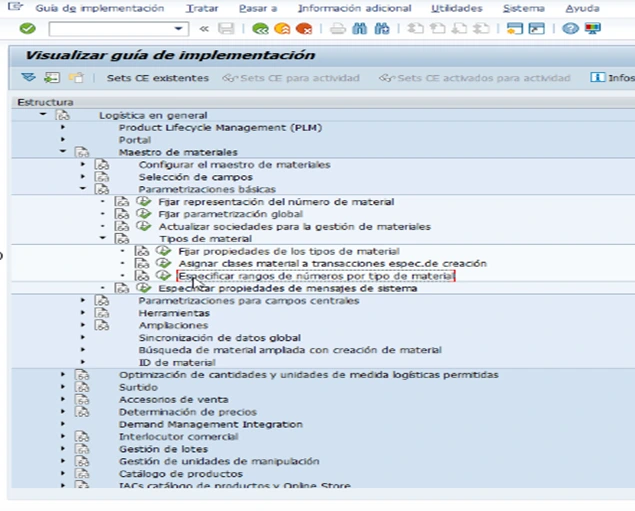Click the blue Help question mark icon
This screenshot has width=635, height=511.
pyautogui.click(x=570, y=29)
